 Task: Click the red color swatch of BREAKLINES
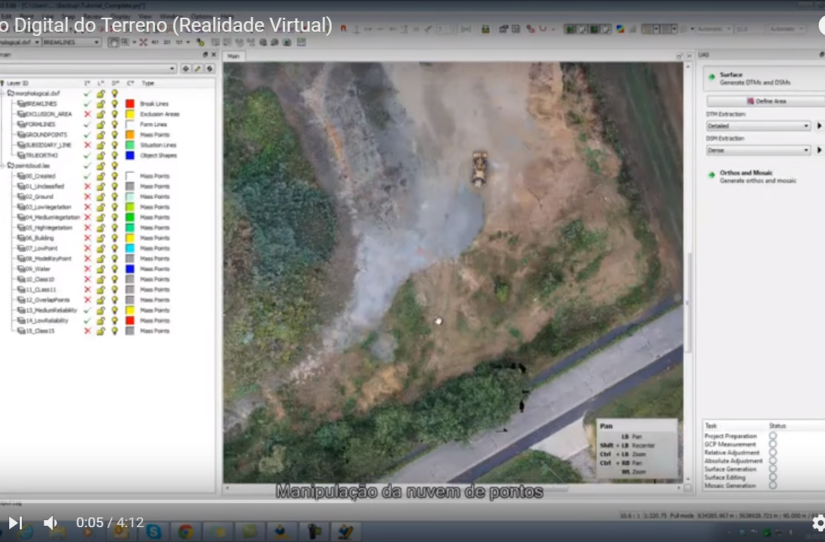pyautogui.click(x=130, y=104)
